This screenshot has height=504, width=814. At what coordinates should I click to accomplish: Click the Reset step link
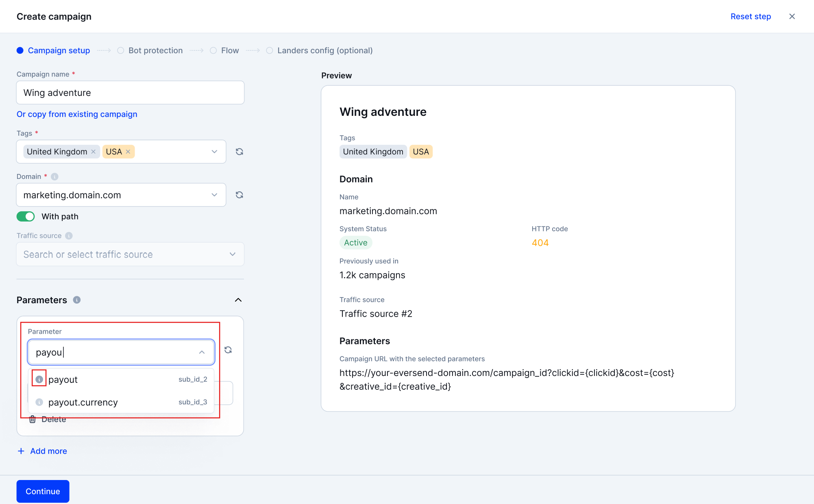point(751,16)
